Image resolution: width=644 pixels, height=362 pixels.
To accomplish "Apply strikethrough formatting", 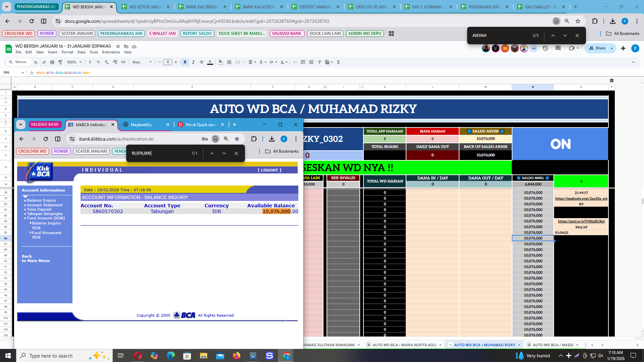I will click(x=201, y=62).
